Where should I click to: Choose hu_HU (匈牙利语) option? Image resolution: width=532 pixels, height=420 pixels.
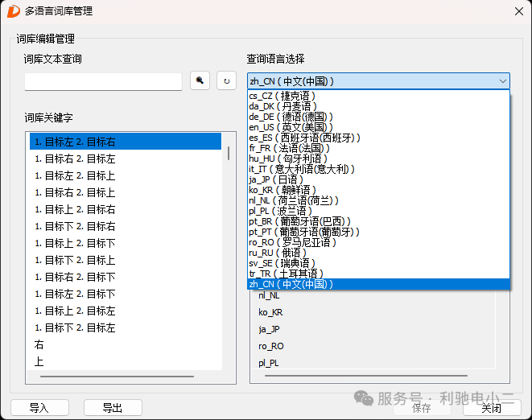[378, 159]
